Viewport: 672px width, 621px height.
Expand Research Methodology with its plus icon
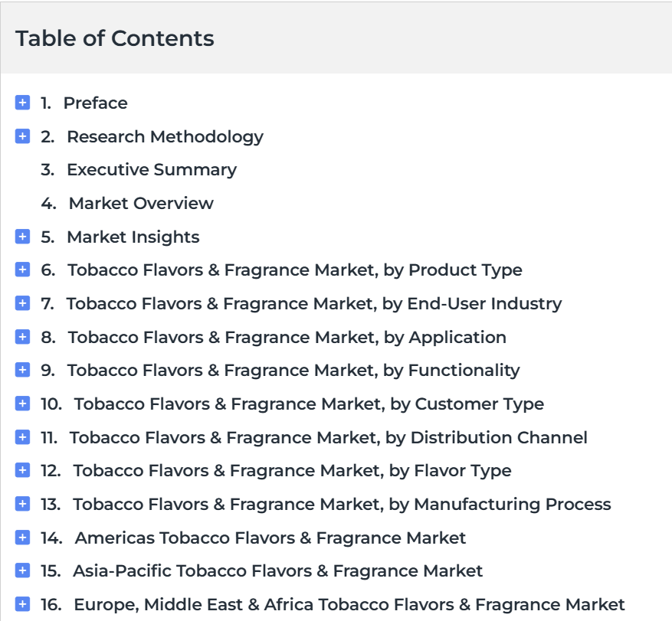[x=22, y=136]
